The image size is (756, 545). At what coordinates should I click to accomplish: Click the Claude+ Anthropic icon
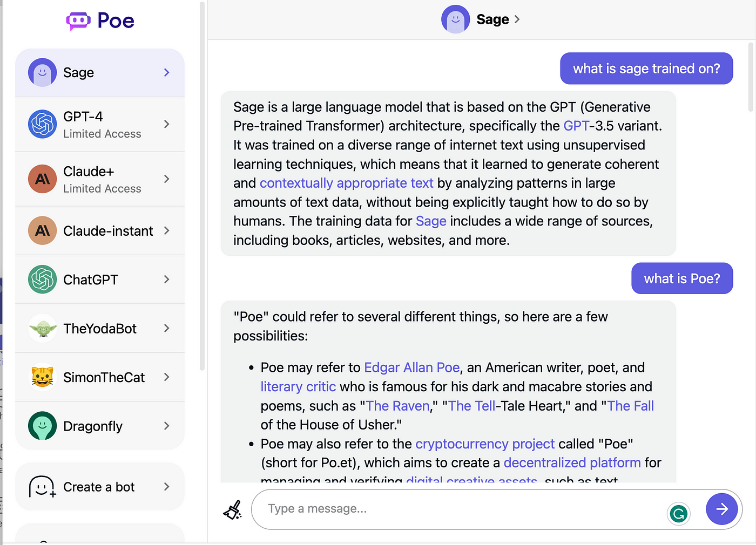point(42,179)
